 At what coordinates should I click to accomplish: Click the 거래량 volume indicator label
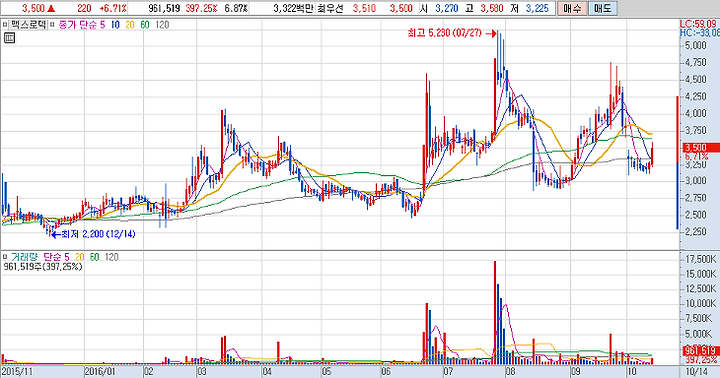click(24, 257)
